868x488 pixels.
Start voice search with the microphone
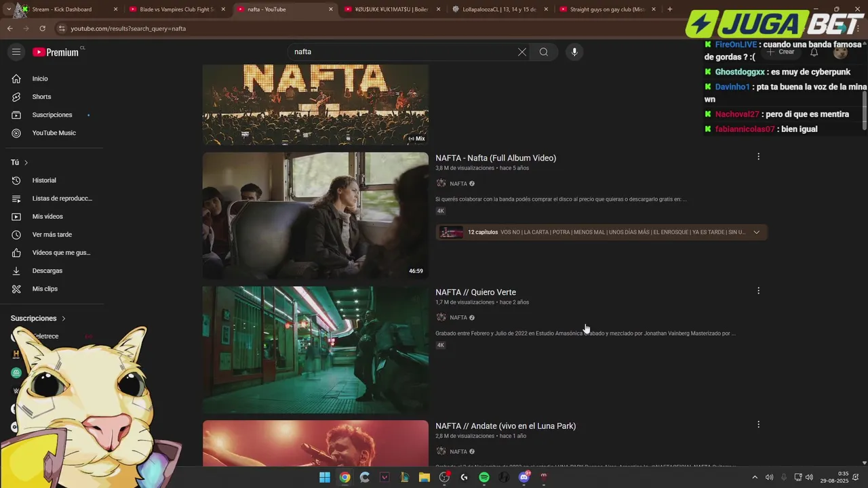click(x=574, y=52)
